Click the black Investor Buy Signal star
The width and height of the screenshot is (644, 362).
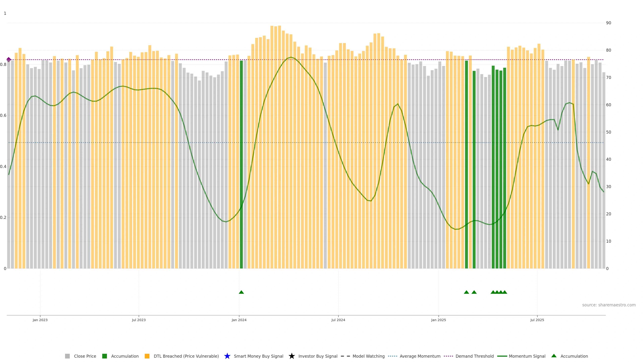(x=291, y=356)
